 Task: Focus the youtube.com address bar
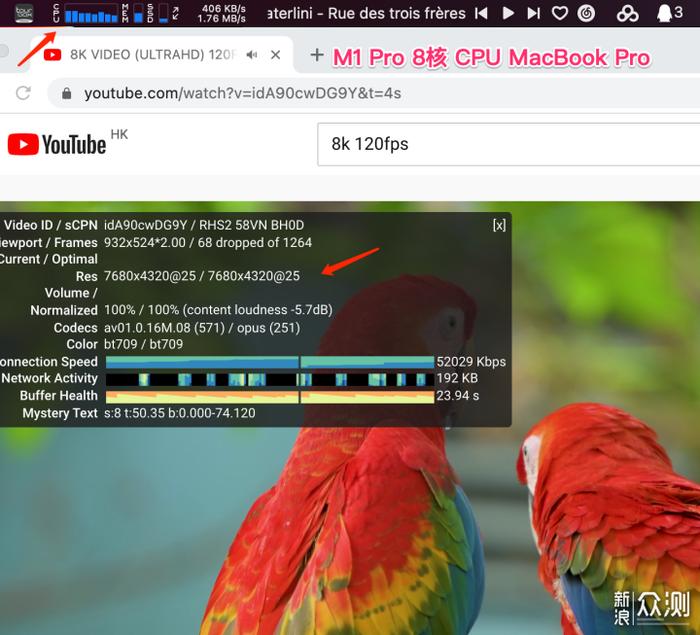pyautogui.click(x=374, y=93)
